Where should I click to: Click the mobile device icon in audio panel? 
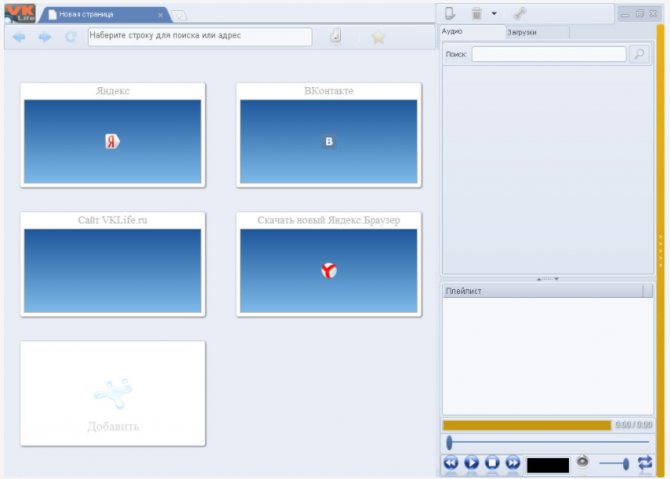point(450,14)
